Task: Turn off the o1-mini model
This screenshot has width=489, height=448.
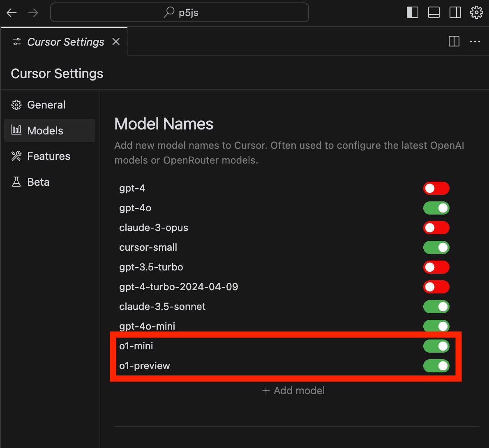Action: (x=436, y=346)
